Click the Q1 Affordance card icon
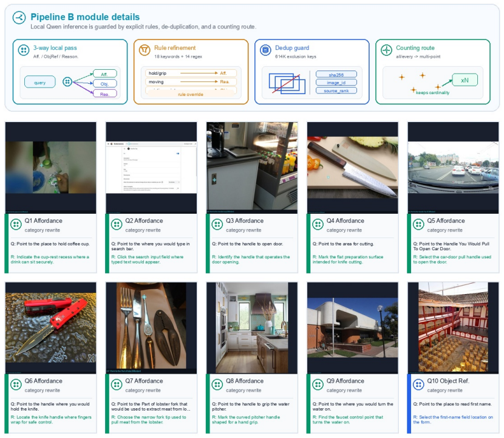Image resolution: width=504 pixels, height=438 pixels. (16, 224)
